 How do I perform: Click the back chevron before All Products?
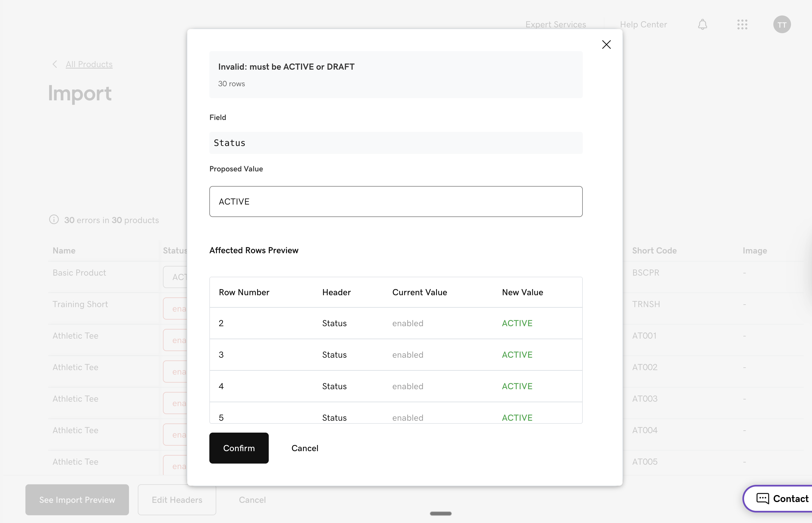tap(55, 64)
